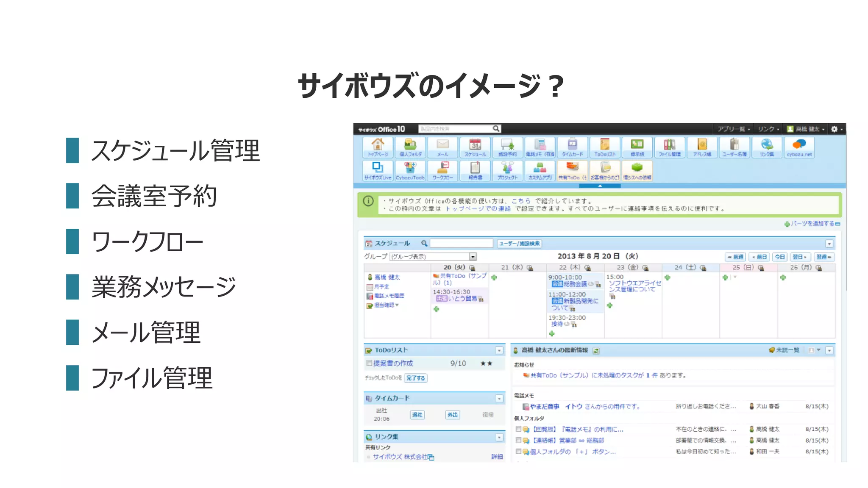Open the いとう貿易 event link
868x488 pixels.
462,299
